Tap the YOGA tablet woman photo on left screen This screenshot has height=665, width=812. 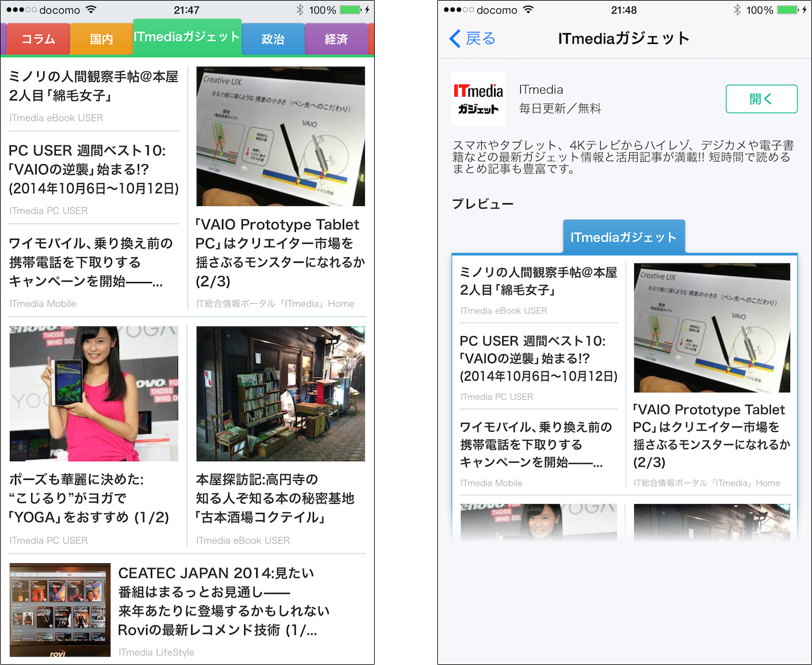point(94,394)
